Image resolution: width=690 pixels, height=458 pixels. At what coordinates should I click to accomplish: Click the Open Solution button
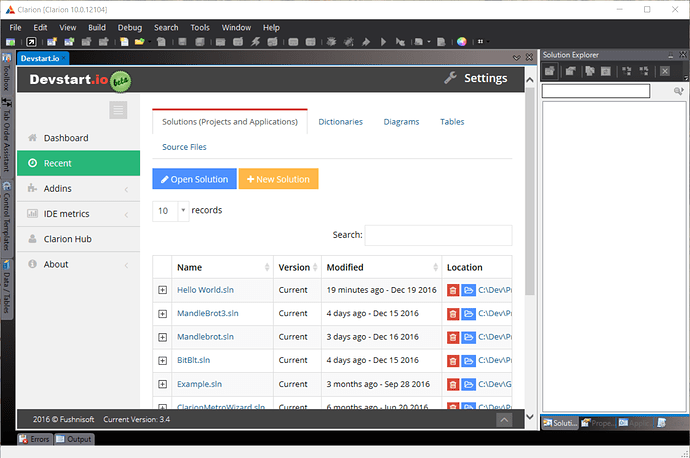pos(195,179)
